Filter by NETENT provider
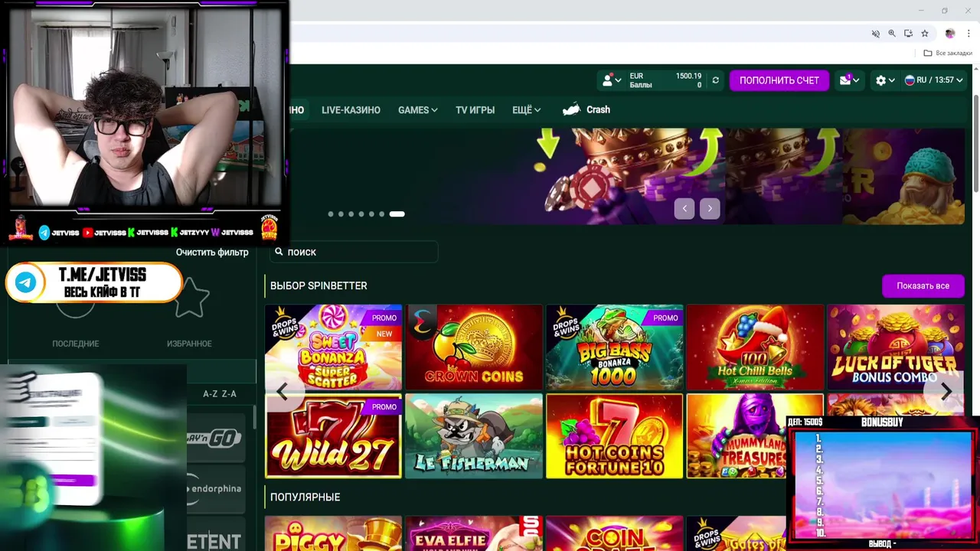 point(215,536)
